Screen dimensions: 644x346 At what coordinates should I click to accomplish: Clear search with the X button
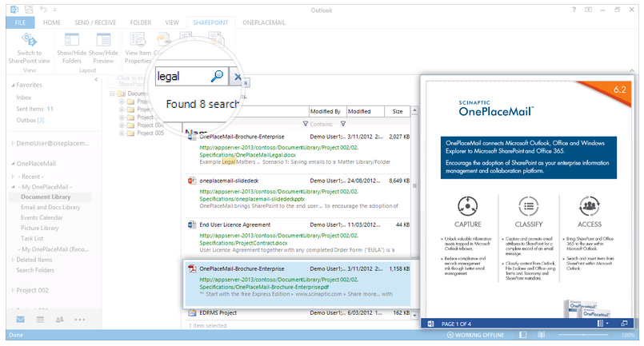tap(237, 77)
